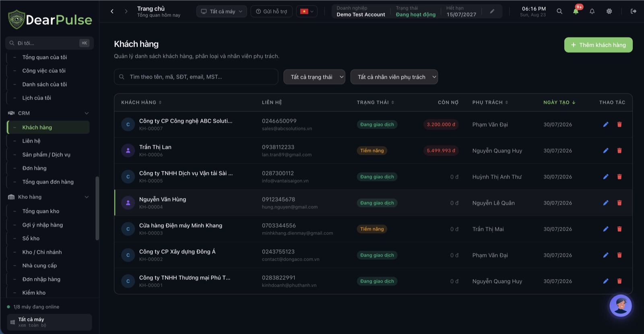
Task: Open green notifications bell with 9+ badge
Action: [x=576, y=11]
